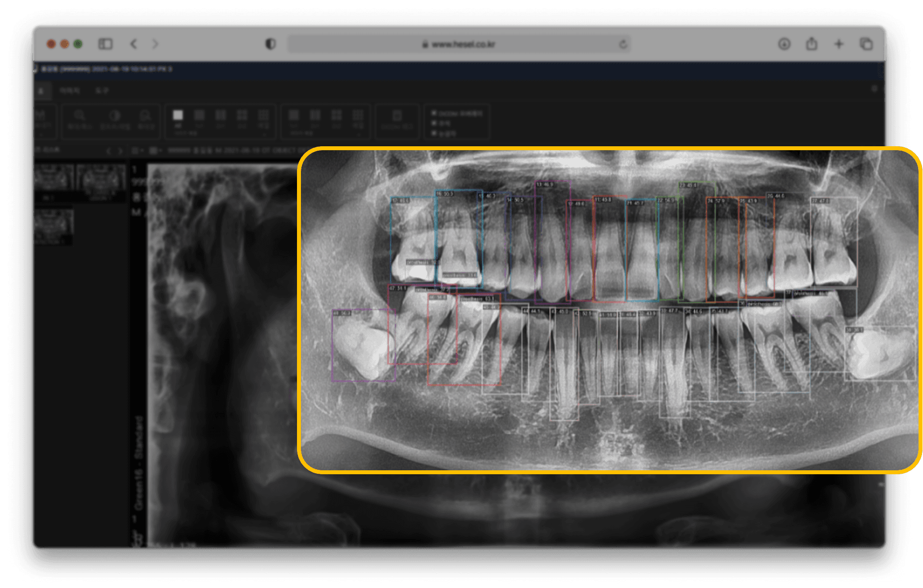The width and height of the screenshot is (923, 588).
Task: Reload the current page
Action: click(x=623, y=44)
